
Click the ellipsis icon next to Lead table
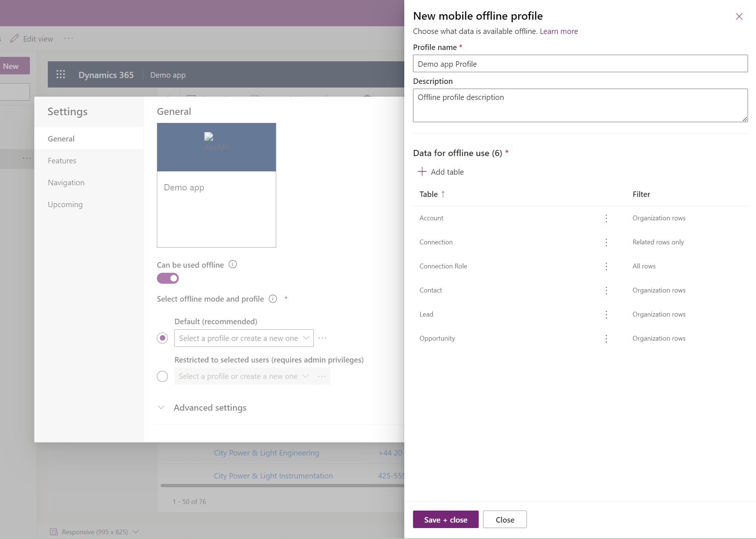coord(606,313)
